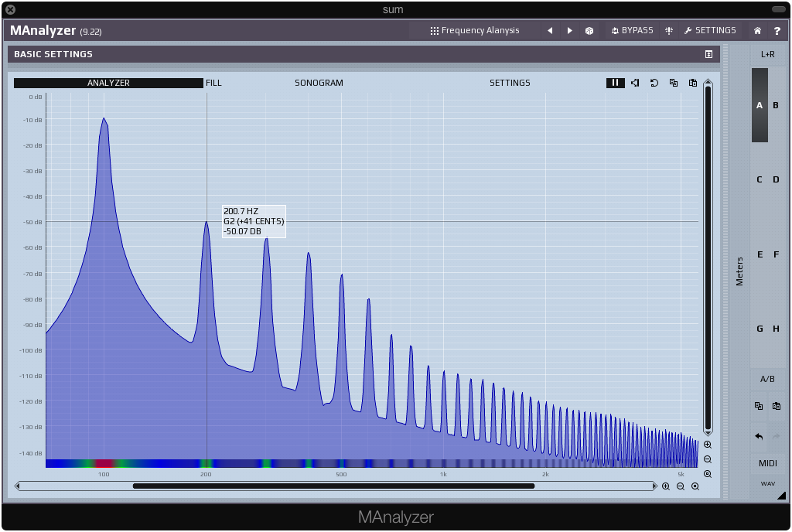Pause the analyzer display

615,83
